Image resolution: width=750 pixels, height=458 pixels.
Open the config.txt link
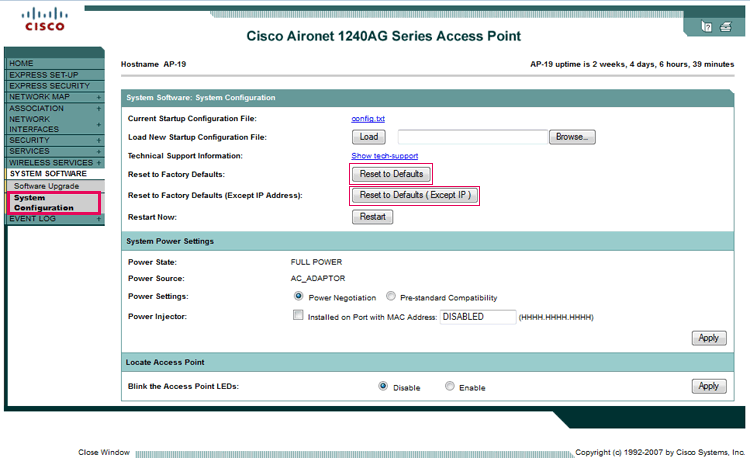pos(368,119)
